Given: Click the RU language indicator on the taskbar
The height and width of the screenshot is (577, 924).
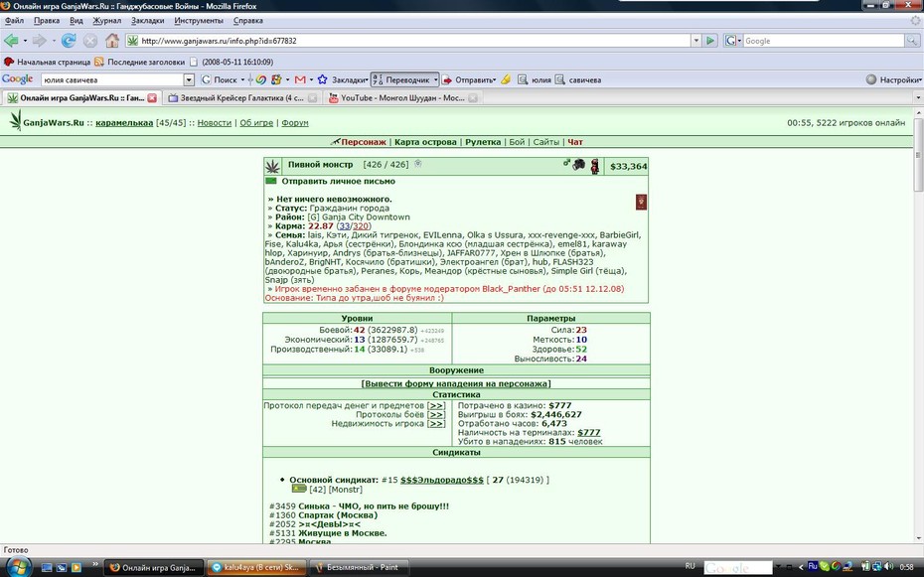Looking at the screenshot, I should [691, 566].
